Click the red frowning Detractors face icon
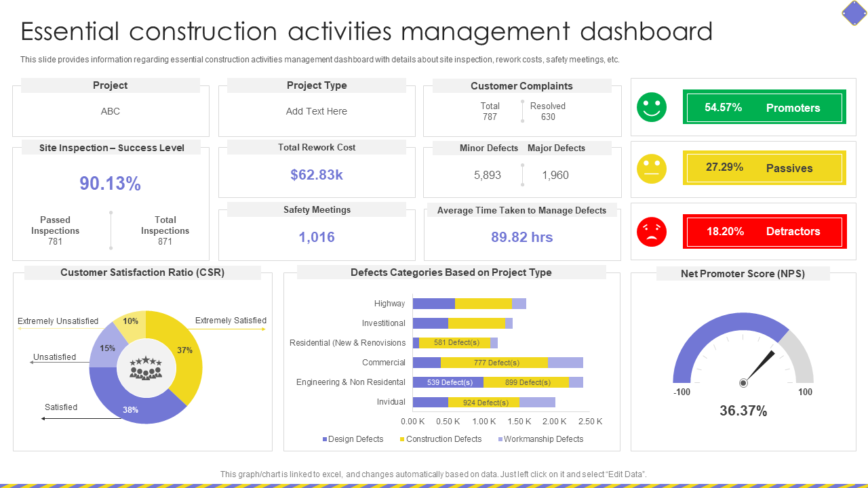 (x=652, y=232)
